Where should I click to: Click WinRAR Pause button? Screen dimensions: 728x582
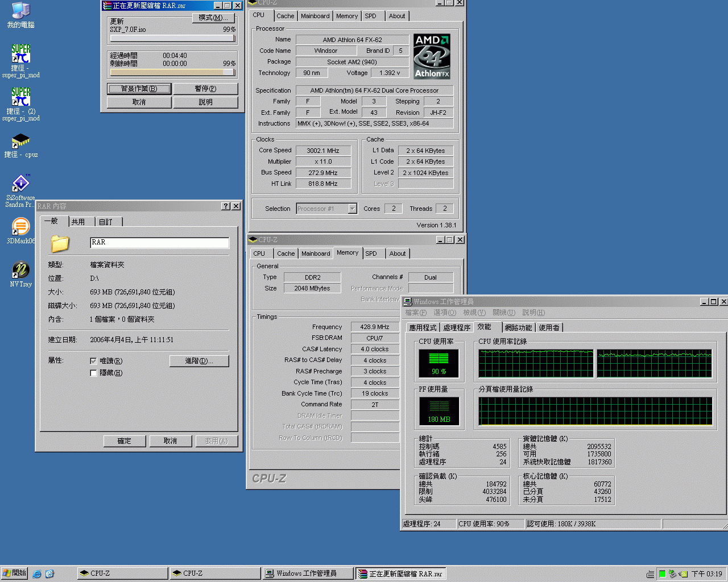pyautogui.click(x=205, y=89)
